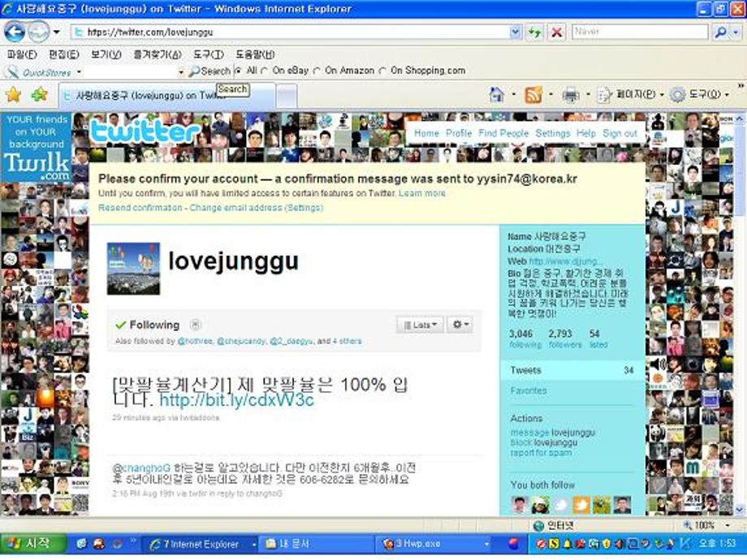Go back with the browser Back arrow
Image resolution: width=747 pixels, height=560 pixels.
pos(15,32)
